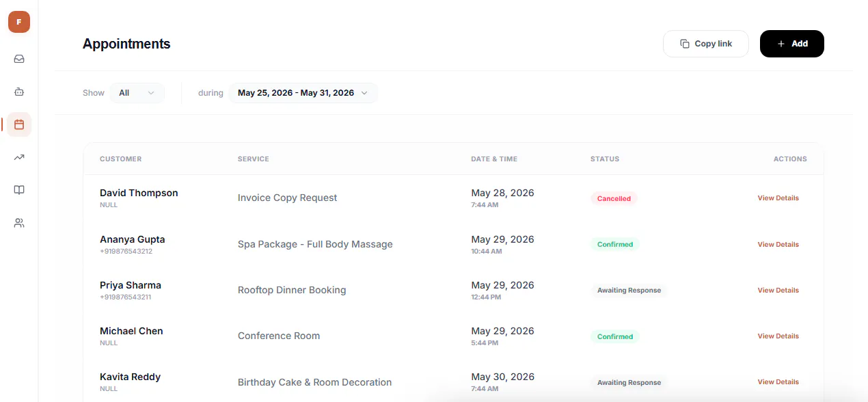Click phone number +919876543212
The width and height of the screenshot is (868, 402).
(126, 252)
